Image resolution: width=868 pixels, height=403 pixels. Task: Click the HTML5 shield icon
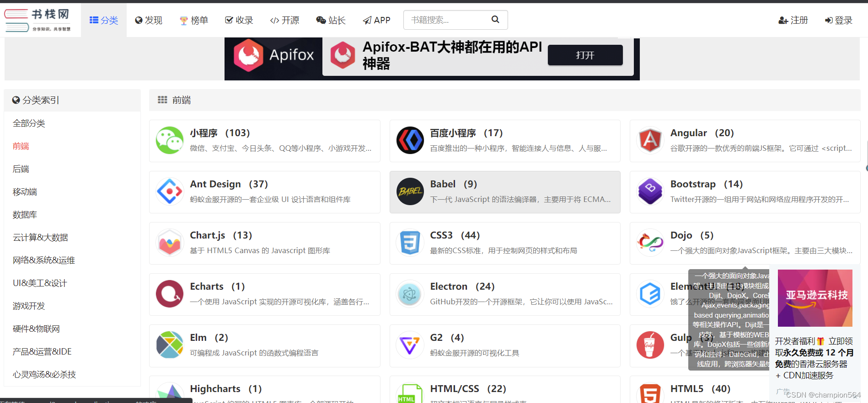650,393
